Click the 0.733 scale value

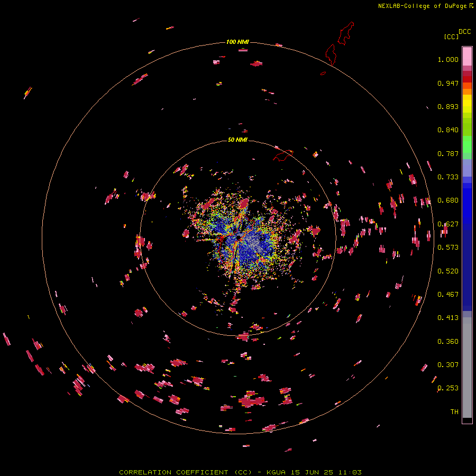point(448,177)
